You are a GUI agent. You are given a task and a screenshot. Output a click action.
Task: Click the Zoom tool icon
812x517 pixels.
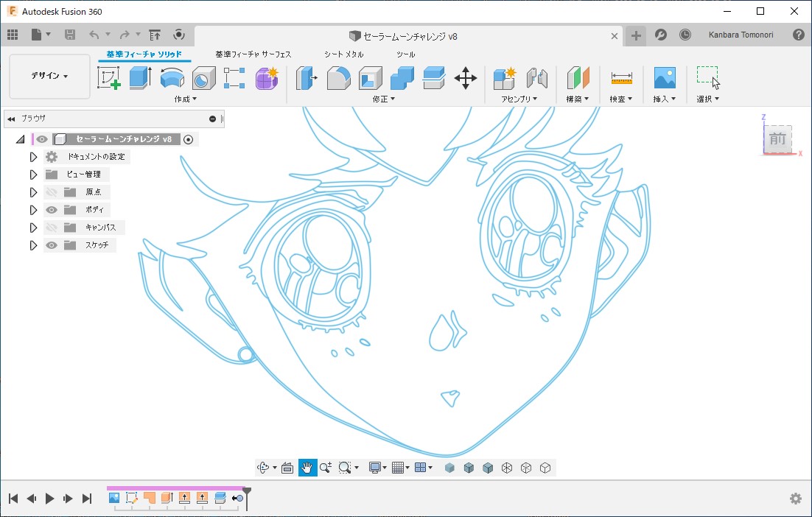(x=325, y=468)
